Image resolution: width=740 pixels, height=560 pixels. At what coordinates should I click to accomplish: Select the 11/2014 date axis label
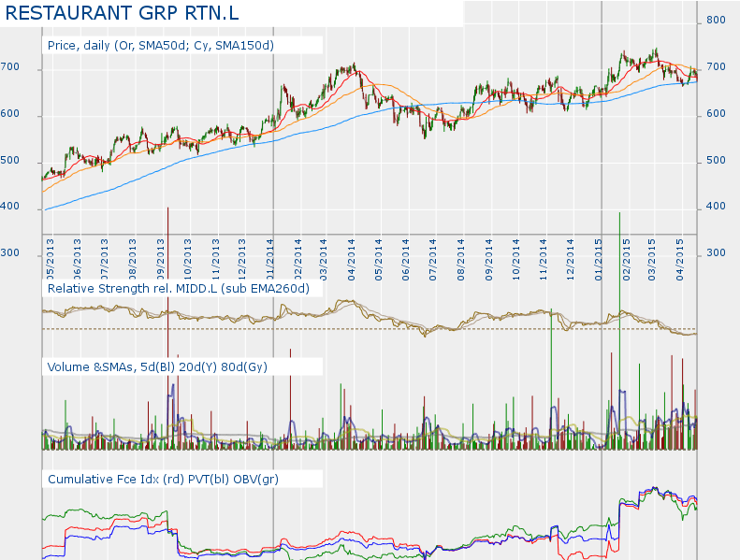[x=544, y=260]
